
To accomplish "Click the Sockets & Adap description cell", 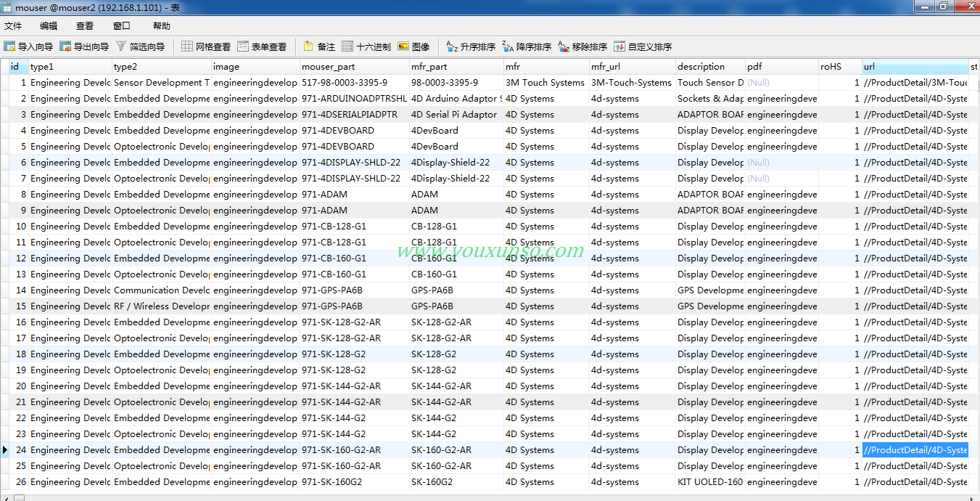I will click(711, 99).
